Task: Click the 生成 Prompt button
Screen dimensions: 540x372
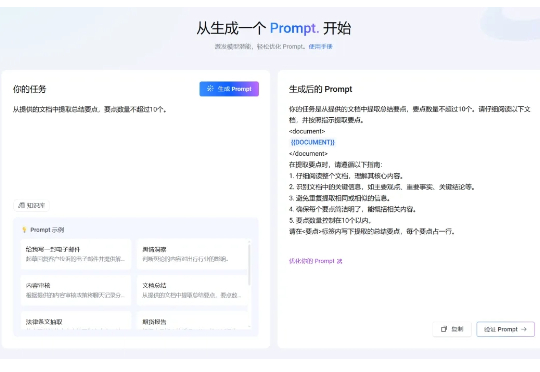Action: (229, 89)
